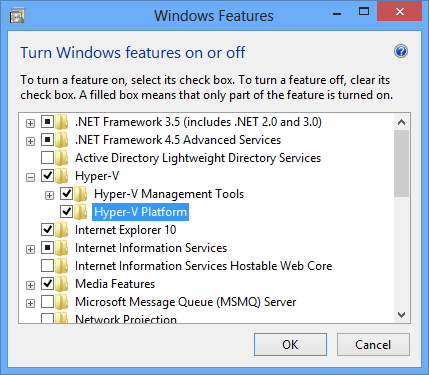
Task: Open the Windows Features help icon
Action: pos(401,52)
